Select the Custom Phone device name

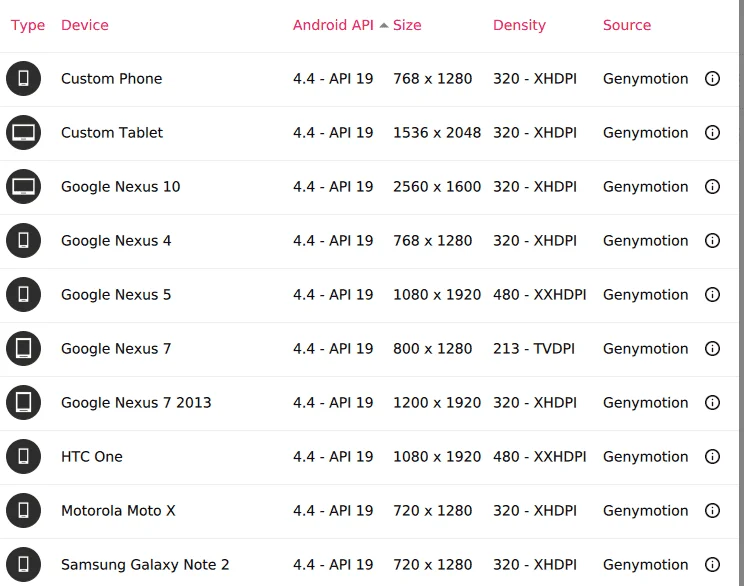tap(112, 78)
